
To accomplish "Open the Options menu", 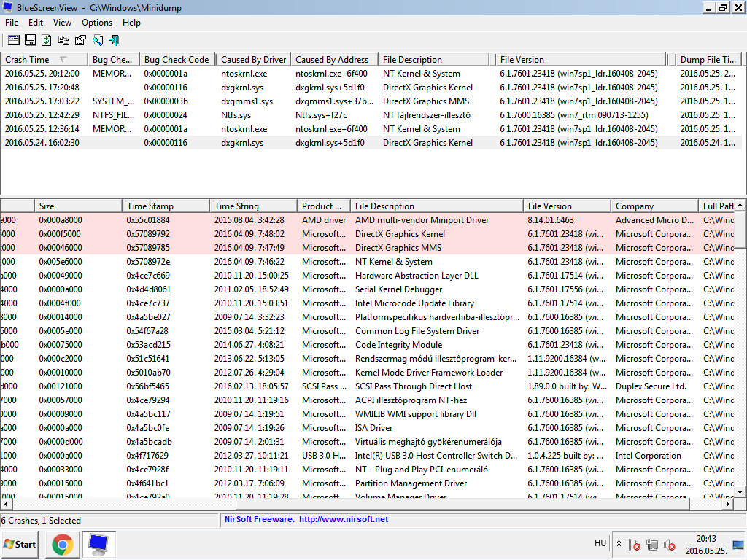I will [x=97, y=23].
